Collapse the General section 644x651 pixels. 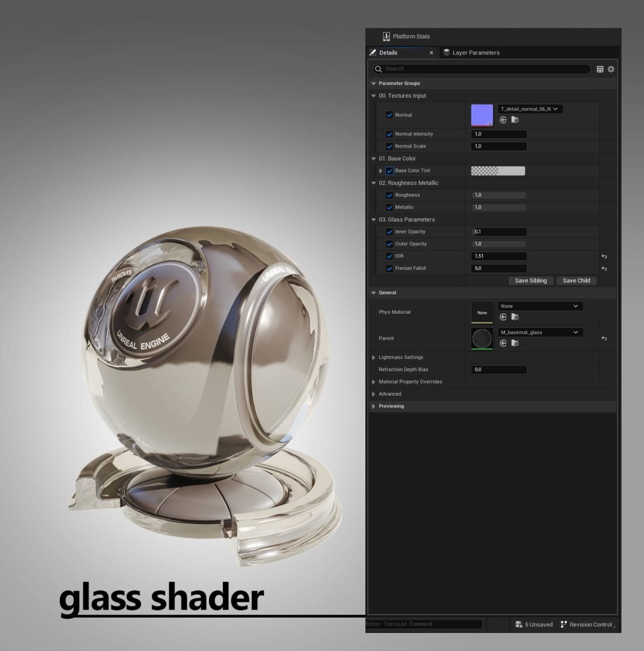point(374,293)
